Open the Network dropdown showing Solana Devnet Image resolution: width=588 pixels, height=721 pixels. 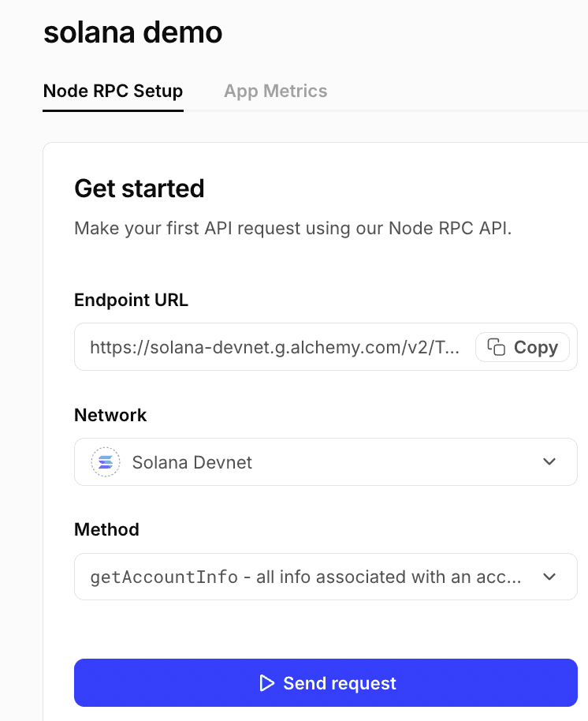click(326, 461)
